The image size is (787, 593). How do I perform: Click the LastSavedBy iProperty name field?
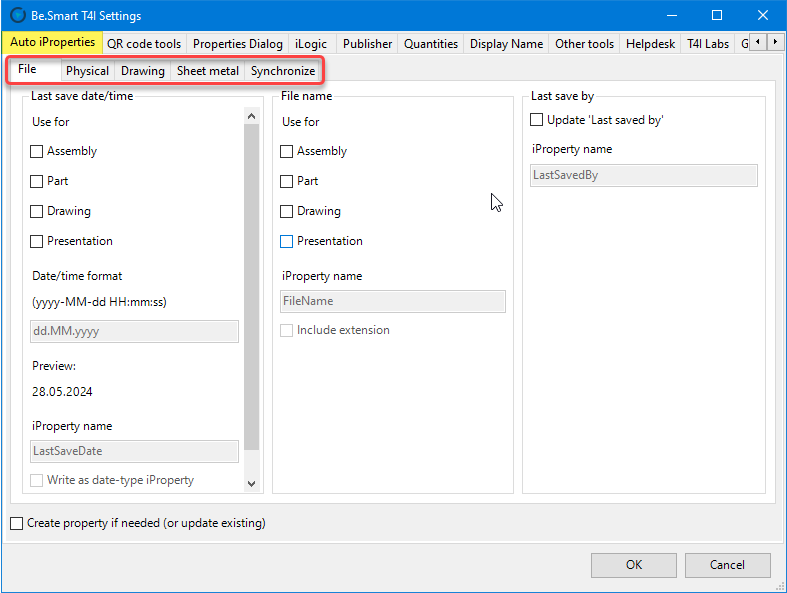point(643,175)
